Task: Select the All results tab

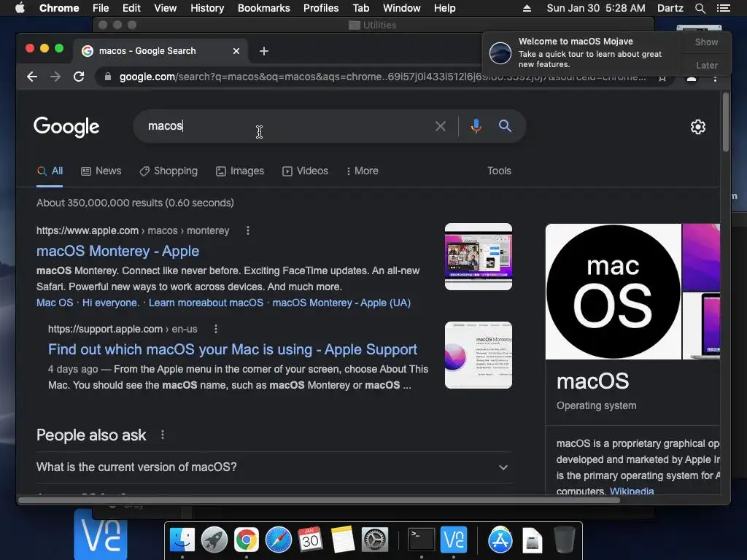Action: tap(50, 171)
